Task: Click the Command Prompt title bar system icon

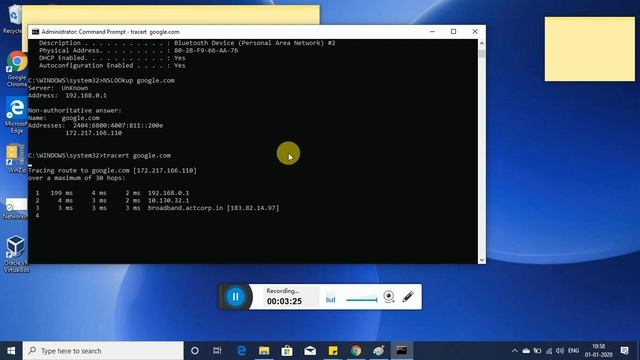Action: tap(36, 32)
